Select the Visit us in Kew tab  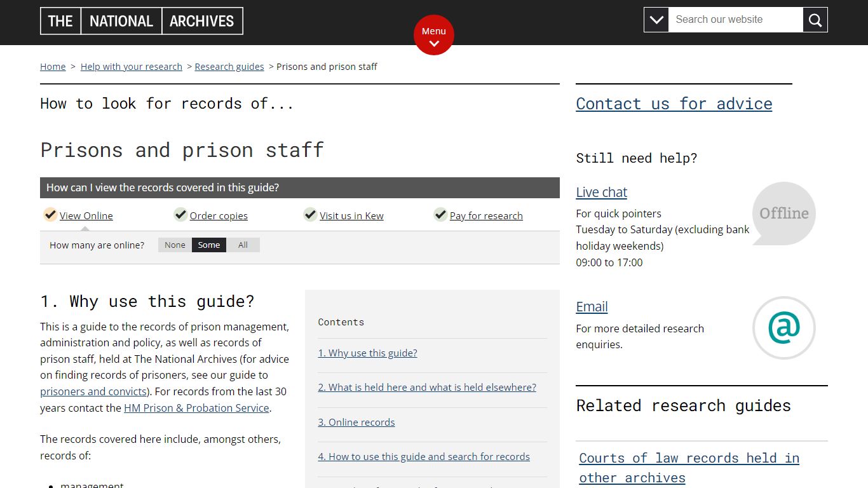point(351,216)
